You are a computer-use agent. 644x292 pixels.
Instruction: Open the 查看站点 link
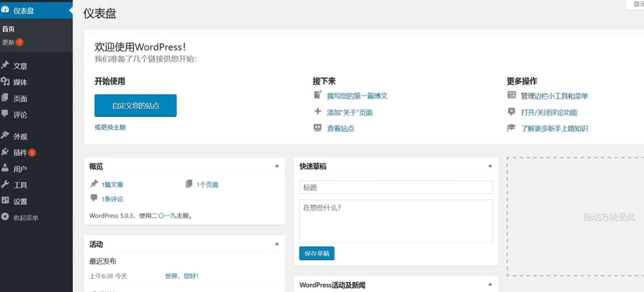pos(340,129)
